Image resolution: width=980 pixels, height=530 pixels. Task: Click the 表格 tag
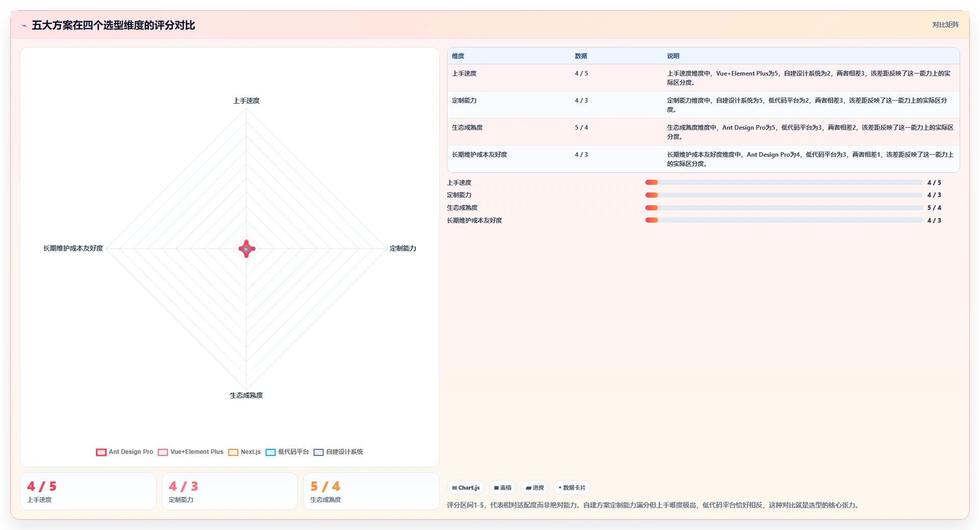pos(502,488)
